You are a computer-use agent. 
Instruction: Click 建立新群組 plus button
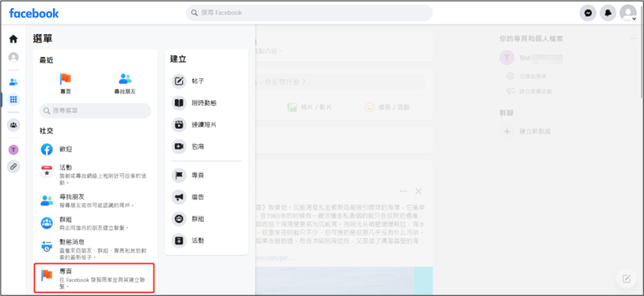[506, 131]
